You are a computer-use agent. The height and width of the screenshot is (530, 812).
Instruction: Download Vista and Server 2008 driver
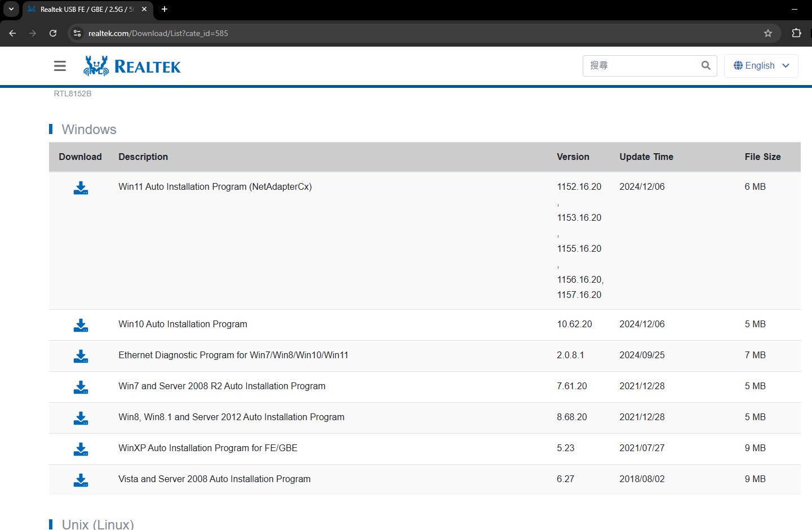(81, 480)
